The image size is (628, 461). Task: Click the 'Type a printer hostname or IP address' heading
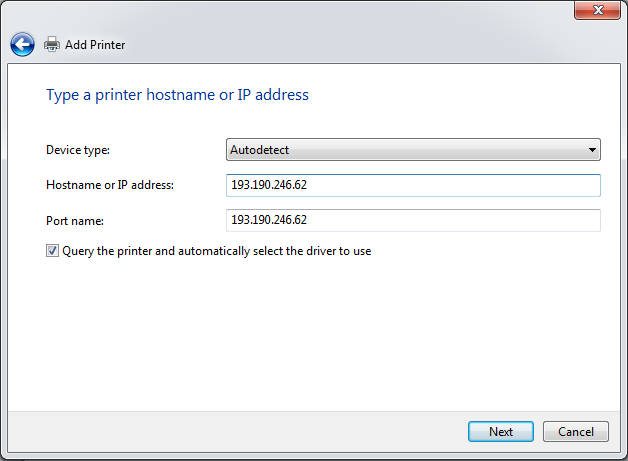(178, 95)
